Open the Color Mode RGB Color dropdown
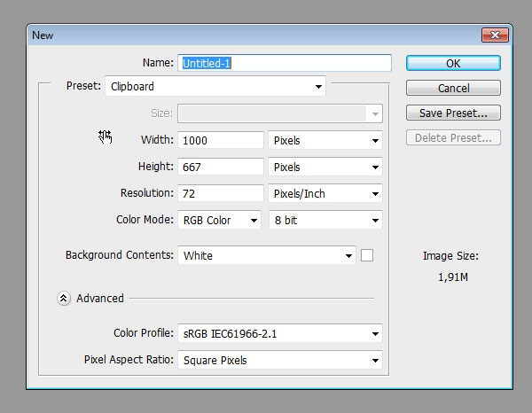The height and width of the screenshot is (413, 532). [x=219, y=220]
